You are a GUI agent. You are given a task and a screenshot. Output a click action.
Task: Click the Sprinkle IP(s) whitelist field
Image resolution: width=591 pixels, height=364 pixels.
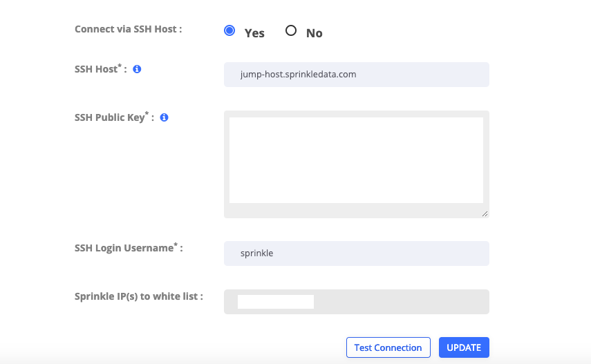click(x=401, y=302)
